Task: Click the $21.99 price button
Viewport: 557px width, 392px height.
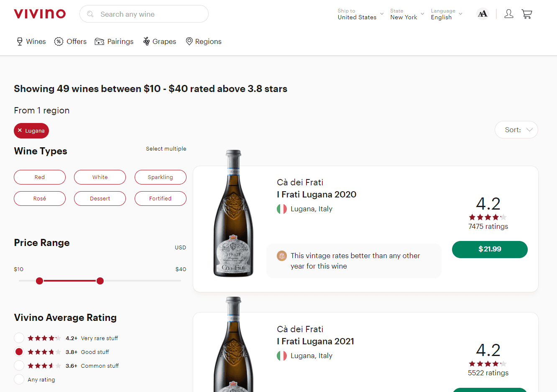Action: [490, 249]
